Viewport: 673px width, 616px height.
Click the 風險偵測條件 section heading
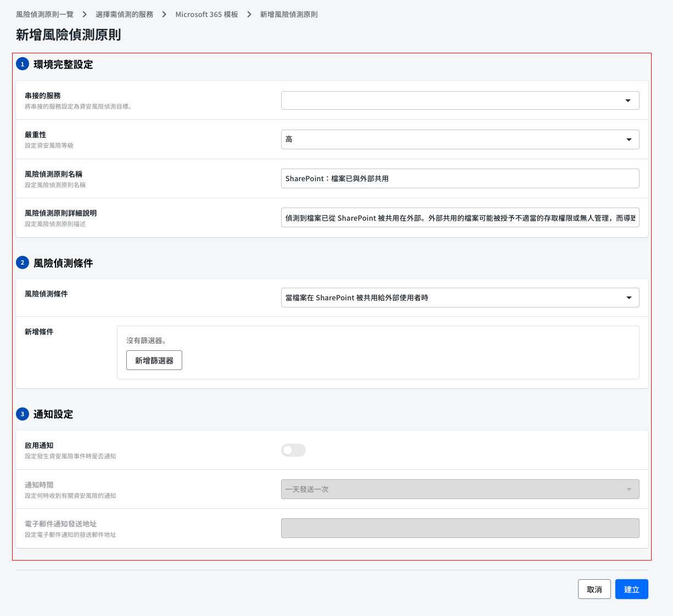click(63, 263)
